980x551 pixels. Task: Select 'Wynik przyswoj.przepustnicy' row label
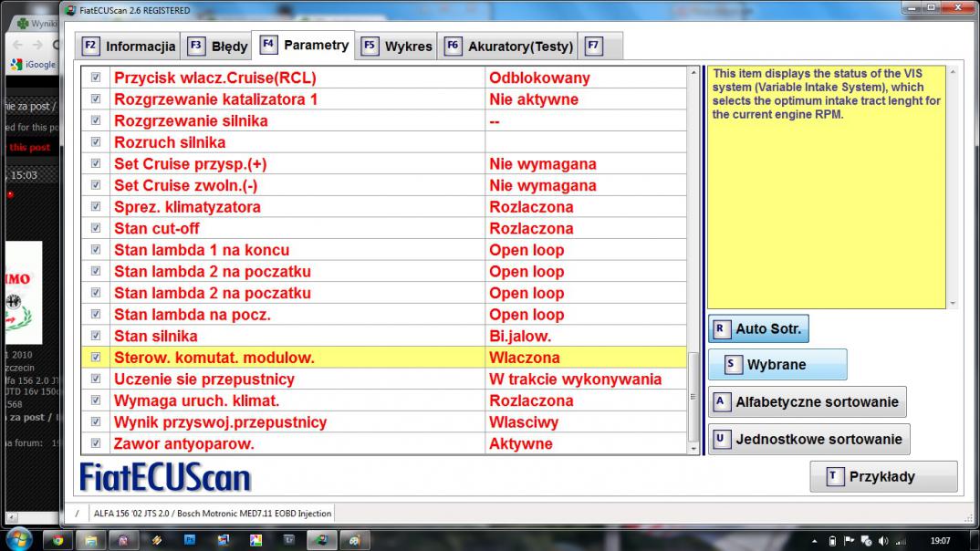tap(220, 421)
